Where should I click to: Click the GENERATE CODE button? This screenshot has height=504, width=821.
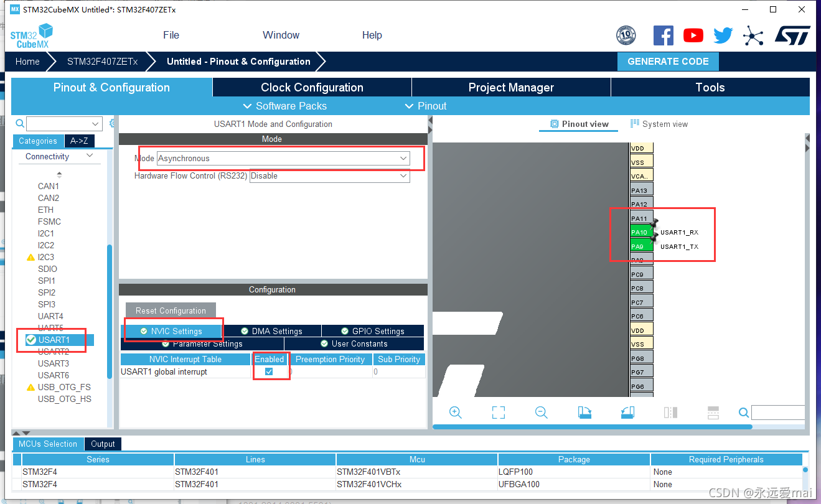pyautogui.click(x=668, y=62)
